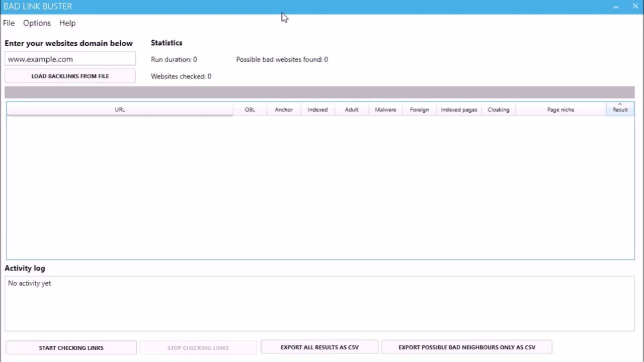Sort by the Malware column header
This screenshot has height=362, width=644.
click(385, 109)
